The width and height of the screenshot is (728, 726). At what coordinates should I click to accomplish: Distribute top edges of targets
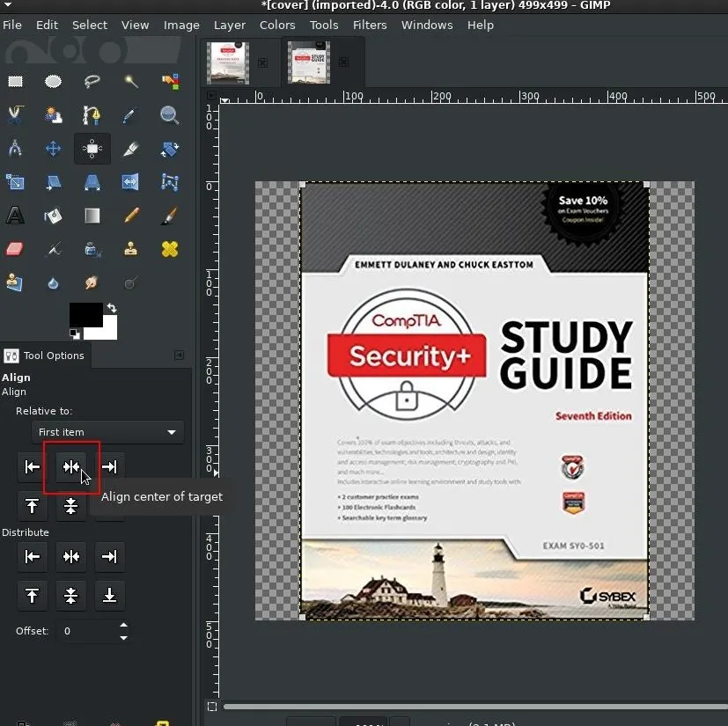click(32, 595)
